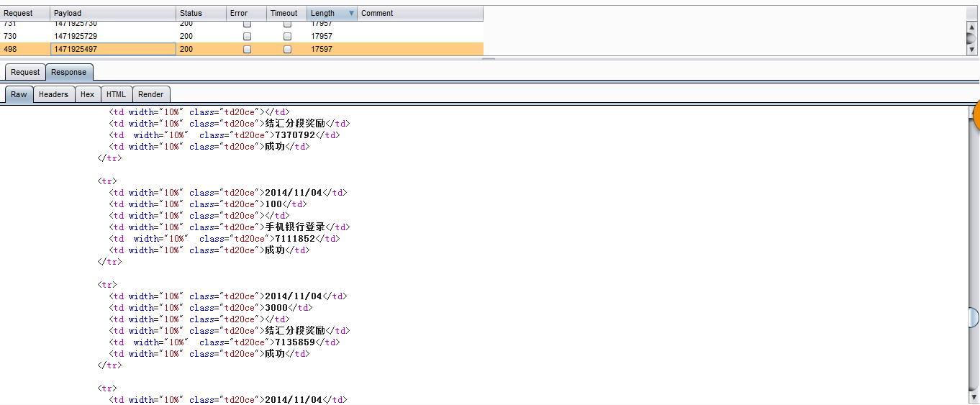Image resolution: width=980 pixels, height=405 pixels.
Task: Click the value 3000 in the response
Action: (276, 308)
